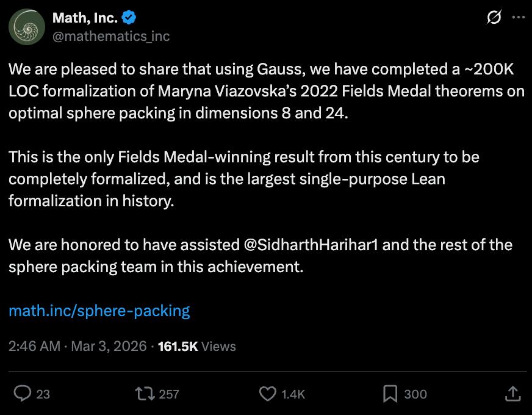Bookmark this post with the bookmark icon
Screen dimensions: 532x415
click(390, 394)
